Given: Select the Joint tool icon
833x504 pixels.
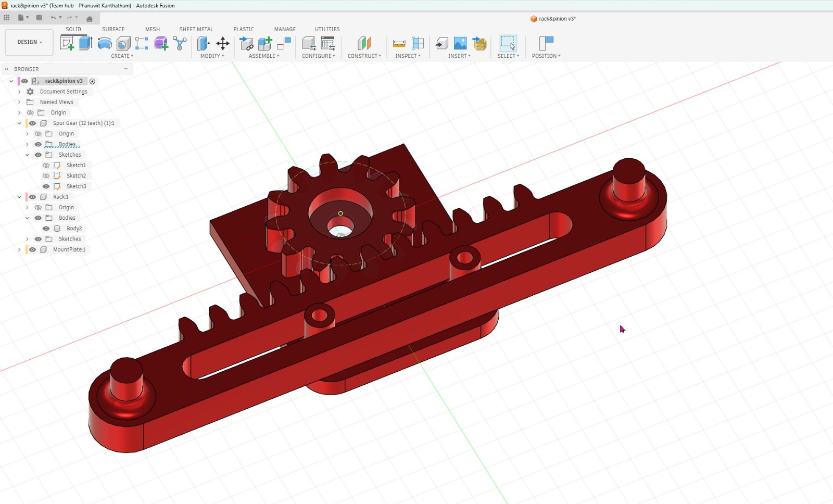Looking at the screenshot, I should (x=284, y=43).
